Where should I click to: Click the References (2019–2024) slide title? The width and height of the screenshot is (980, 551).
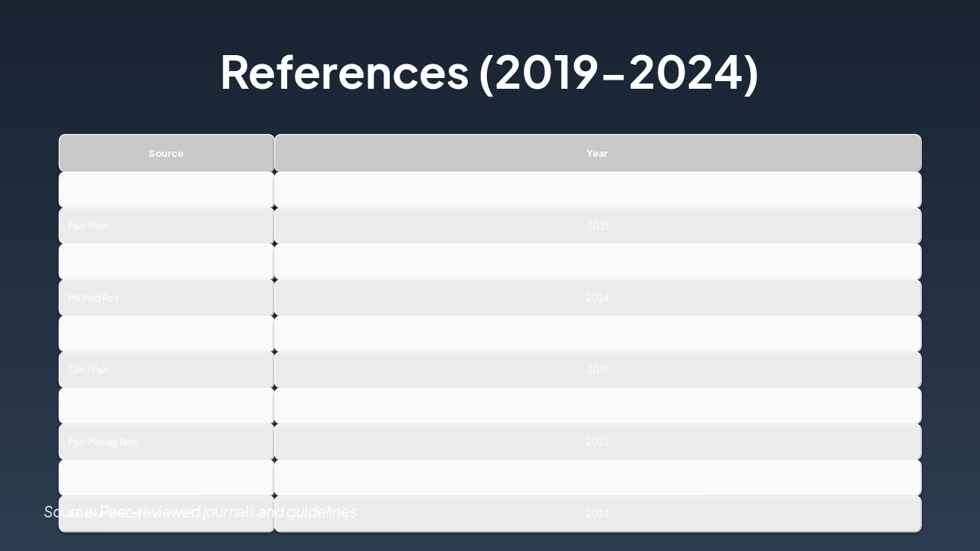coord(489,72)
